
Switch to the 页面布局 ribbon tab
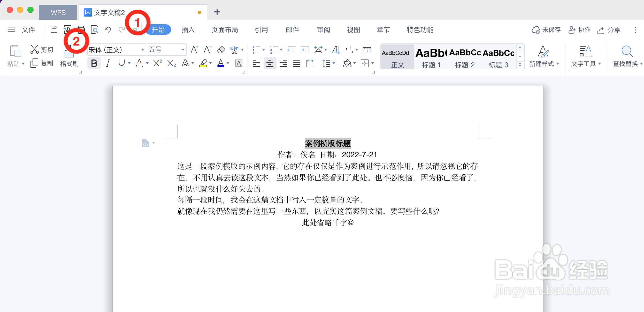coord(225,30)
